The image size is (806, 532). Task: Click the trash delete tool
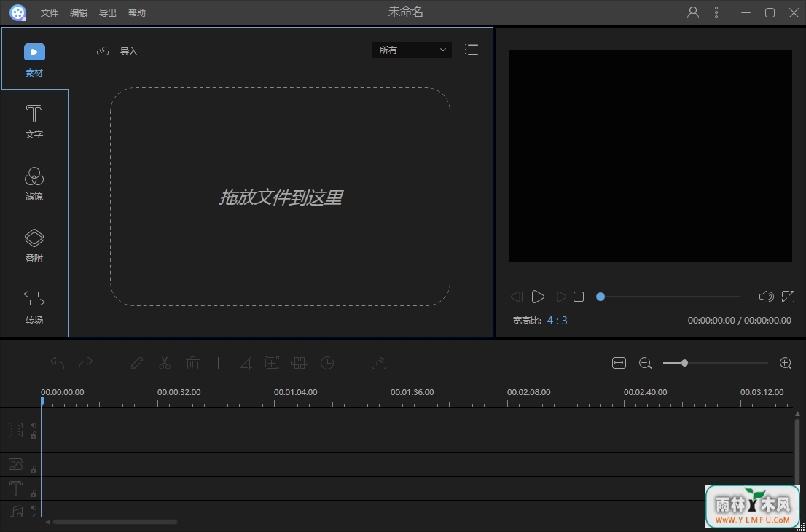(x=192, y=363)
